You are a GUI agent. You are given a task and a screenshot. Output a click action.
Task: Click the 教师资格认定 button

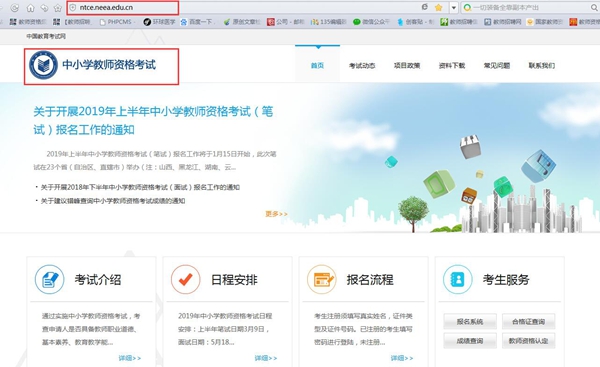528,341
